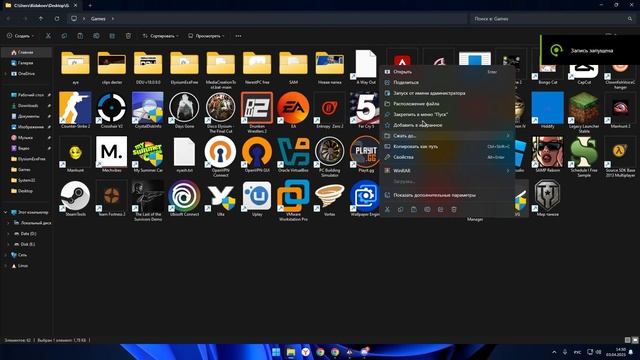Screen dimensions: 640x360
Task: Select the Entropy Zero 2 shortcut
Action: point(329,108)
